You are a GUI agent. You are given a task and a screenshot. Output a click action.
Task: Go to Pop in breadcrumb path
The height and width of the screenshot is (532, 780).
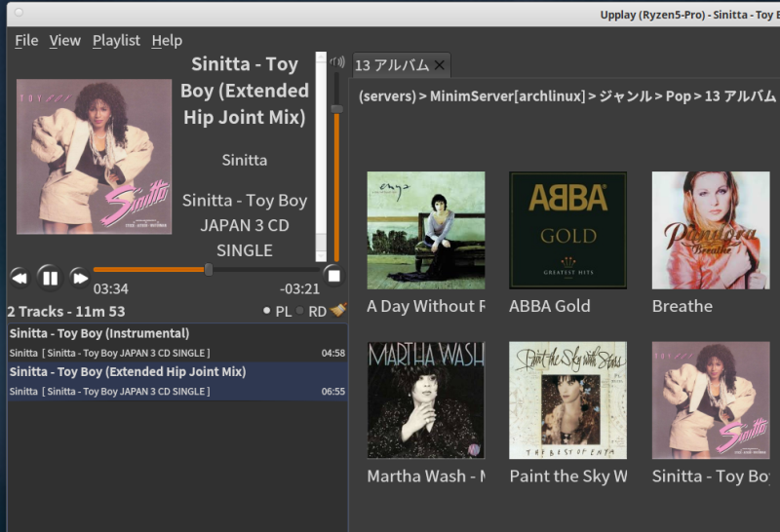(x=679, y=95)
